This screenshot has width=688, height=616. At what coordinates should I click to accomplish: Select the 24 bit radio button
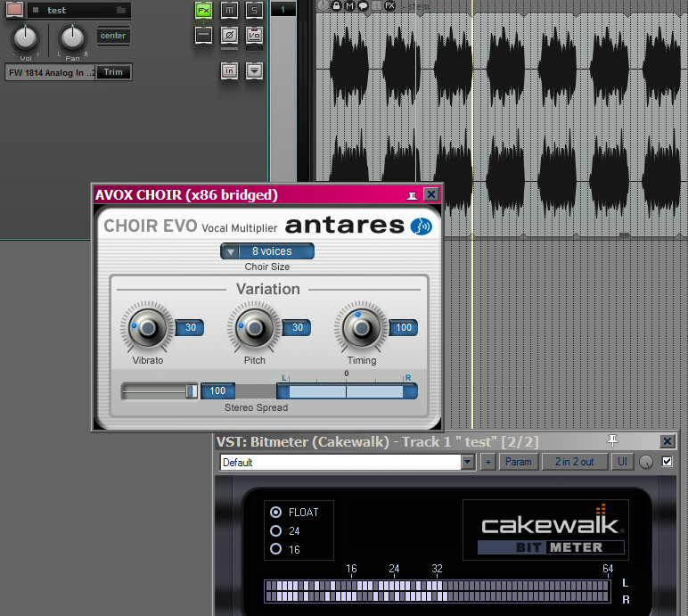275,531
